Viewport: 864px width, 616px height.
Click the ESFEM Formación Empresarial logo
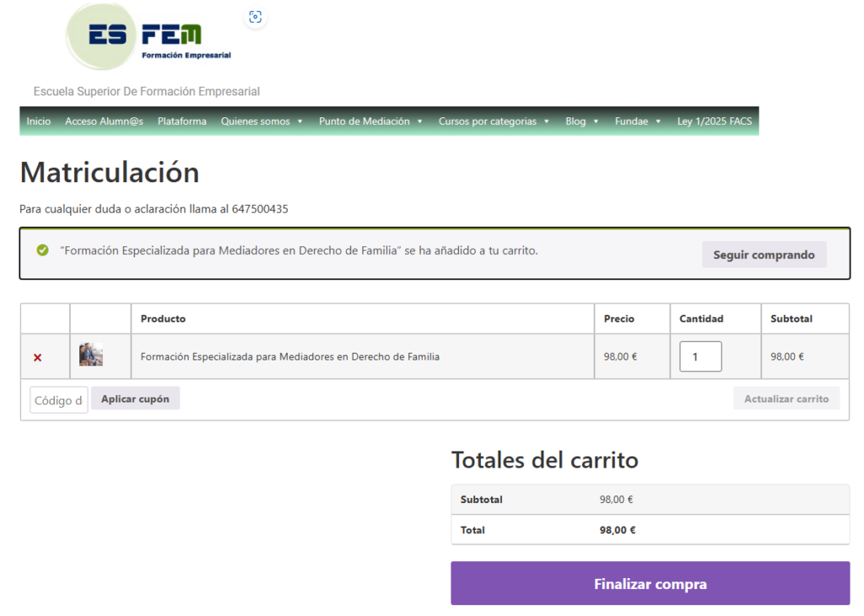(148, 36)
